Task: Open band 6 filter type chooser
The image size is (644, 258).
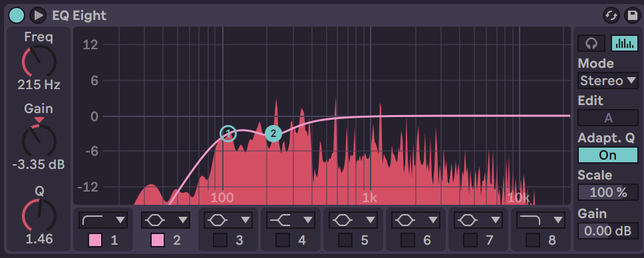Action: point(416,220)
